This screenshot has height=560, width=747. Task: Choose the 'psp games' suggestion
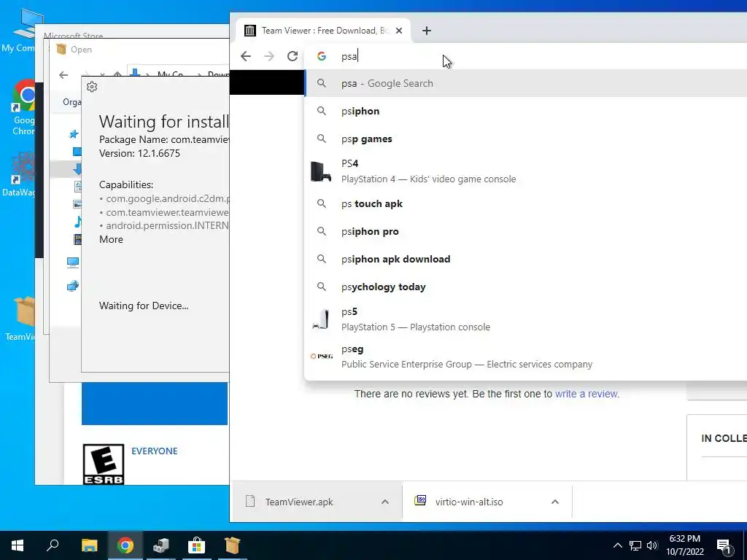click(x=525, y=139)
